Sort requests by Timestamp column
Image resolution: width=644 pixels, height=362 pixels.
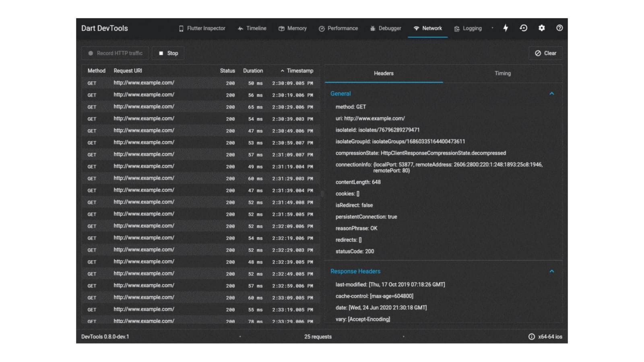point(297,71)
